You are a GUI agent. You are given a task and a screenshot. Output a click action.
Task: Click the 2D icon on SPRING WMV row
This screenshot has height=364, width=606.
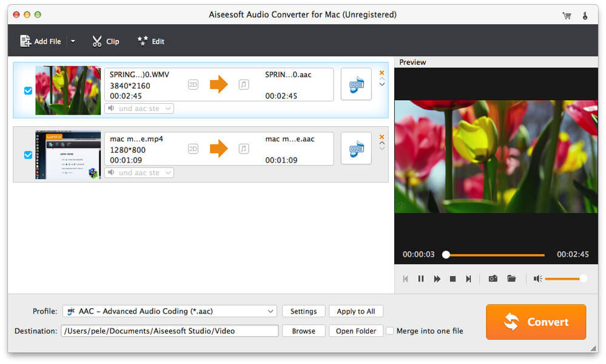(193, 84)
